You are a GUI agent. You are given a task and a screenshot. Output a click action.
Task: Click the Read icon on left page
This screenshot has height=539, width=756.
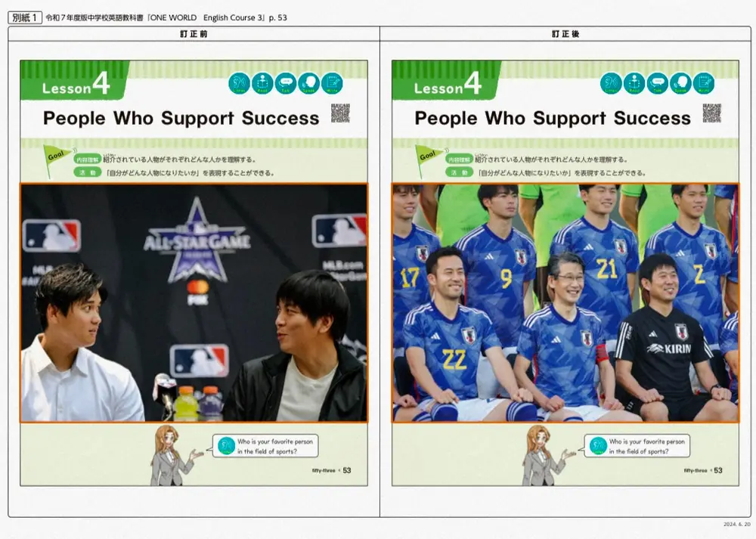(x=262, y=83)
